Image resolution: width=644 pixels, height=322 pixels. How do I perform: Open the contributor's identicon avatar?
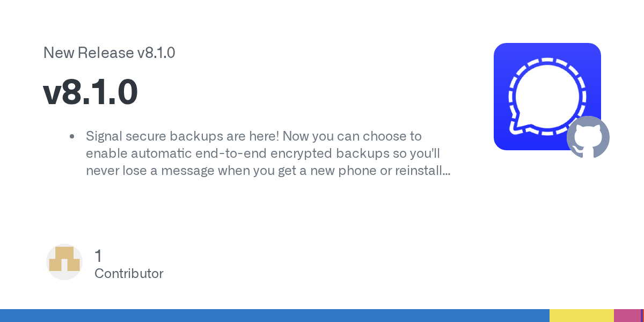tap(64, 262)
